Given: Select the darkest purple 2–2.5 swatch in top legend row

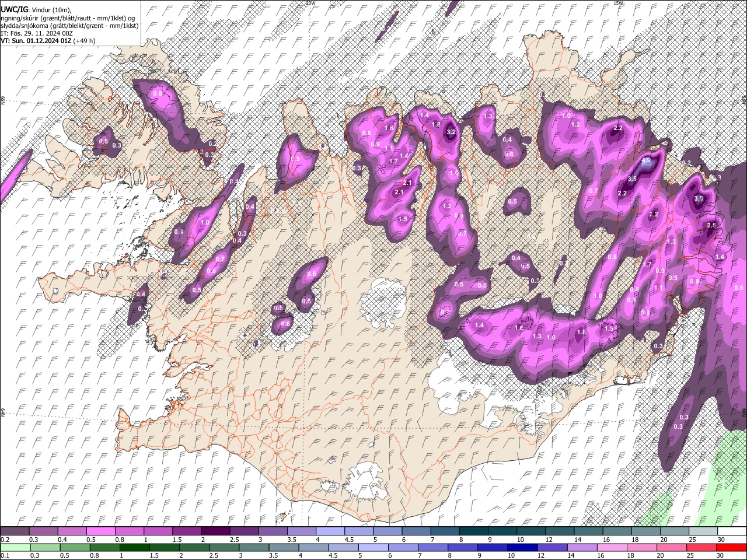Looking at the screenshot, I should click(216, 531).
